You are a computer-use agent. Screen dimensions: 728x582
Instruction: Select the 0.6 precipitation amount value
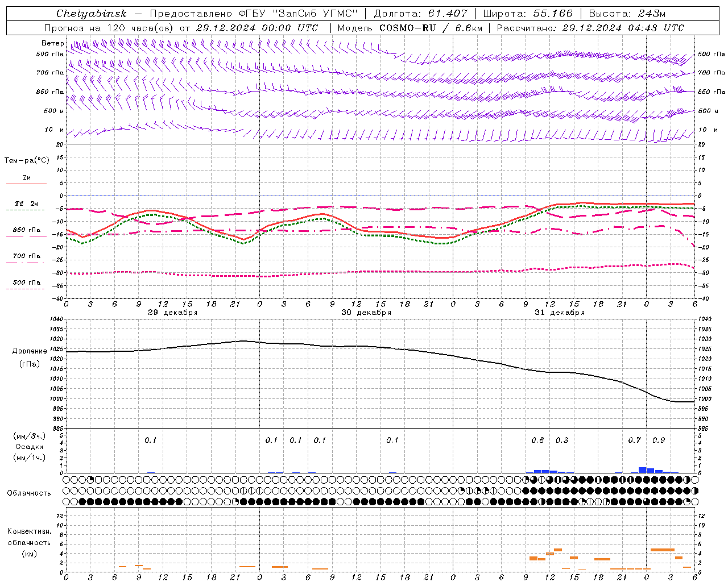(537, 440)
